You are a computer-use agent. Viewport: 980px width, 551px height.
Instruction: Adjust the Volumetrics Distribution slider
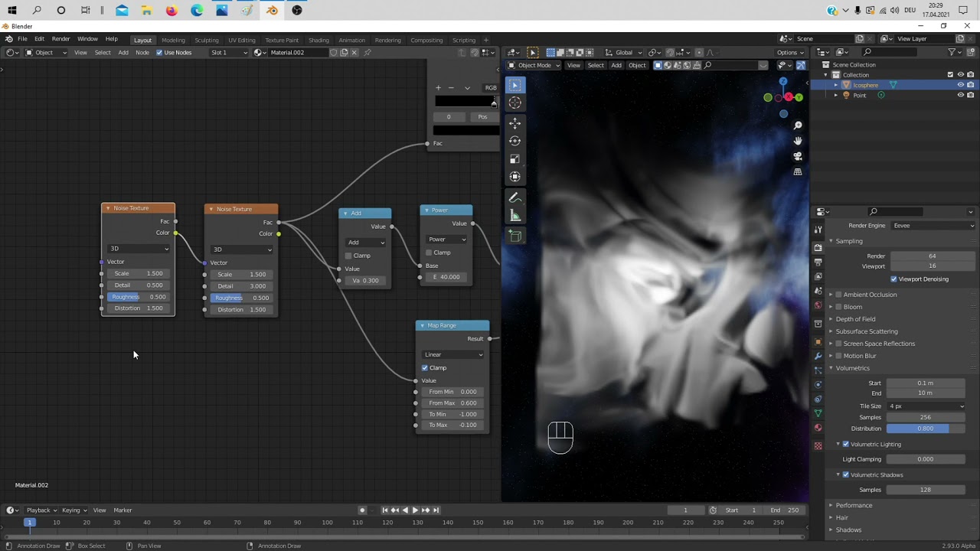pos(925,429)
